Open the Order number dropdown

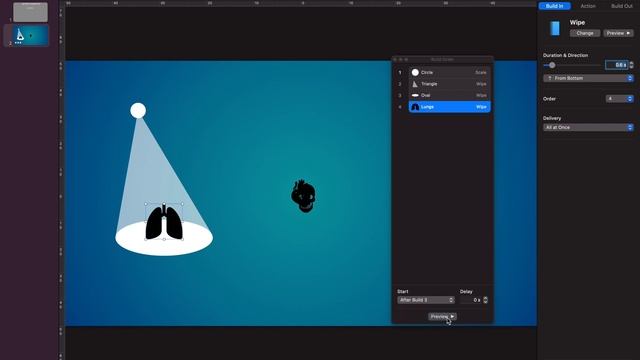pyautogui.click(x=619, y=99)
